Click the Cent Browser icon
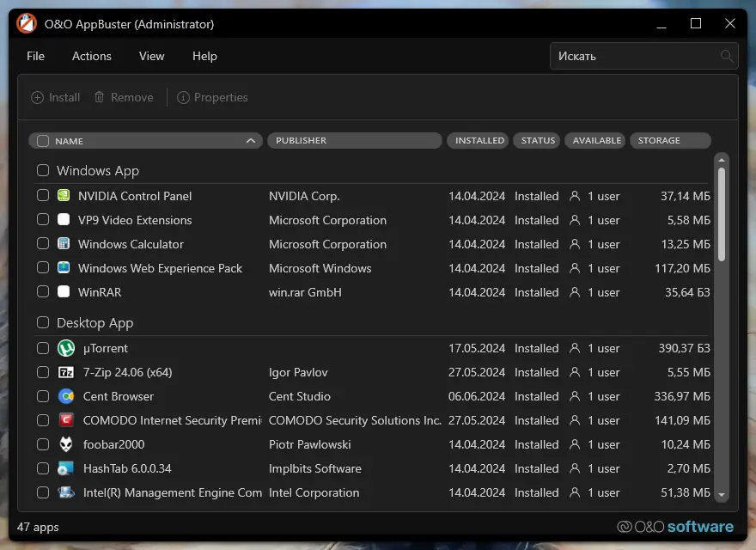 66,396
